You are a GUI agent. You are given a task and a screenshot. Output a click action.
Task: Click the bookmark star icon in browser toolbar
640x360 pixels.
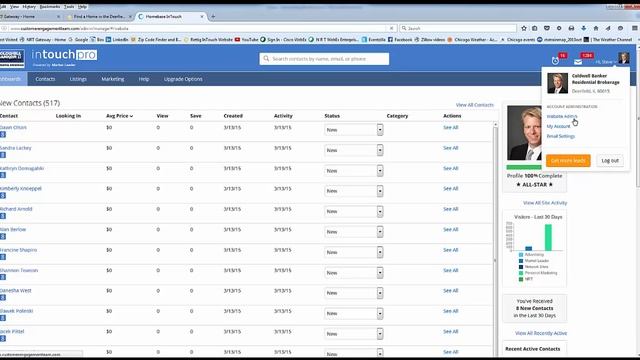click(524, 28)
